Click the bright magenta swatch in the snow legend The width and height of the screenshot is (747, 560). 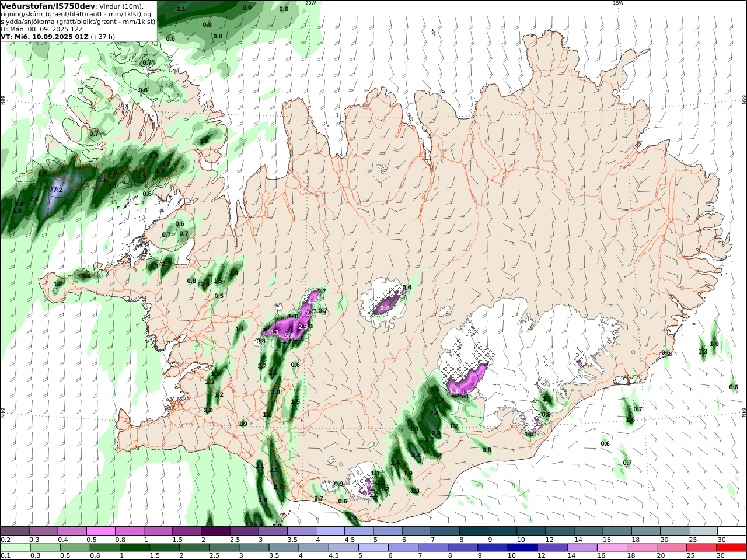pyautogui.click(x=101, y=531)
